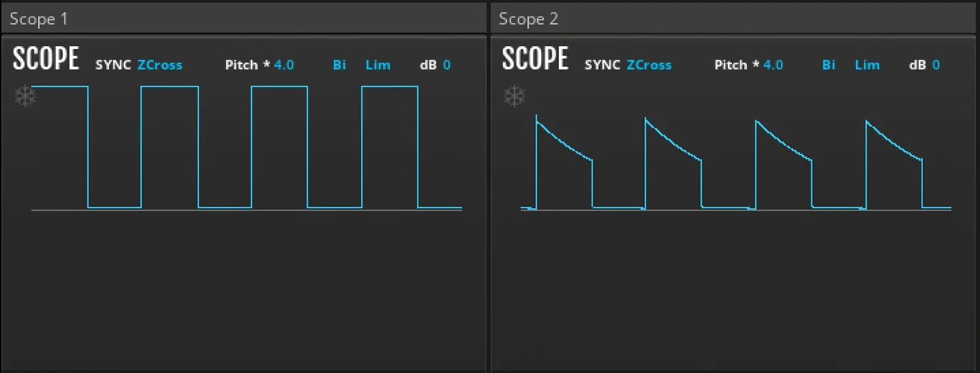This screenshot has width=980, height=373.
Task: Click the SYNC label in Scope 2
Action: (x=602, y=65)
